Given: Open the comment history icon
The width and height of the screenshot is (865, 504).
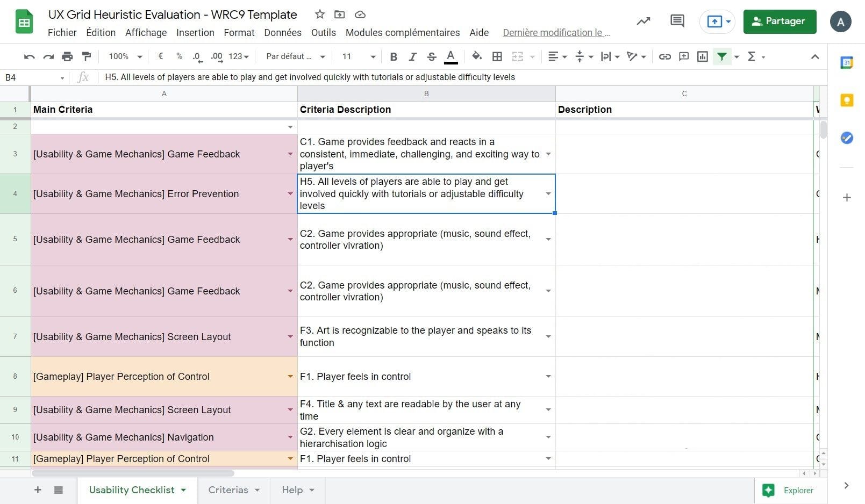Looking at the screenshot, I should point(677,21).
